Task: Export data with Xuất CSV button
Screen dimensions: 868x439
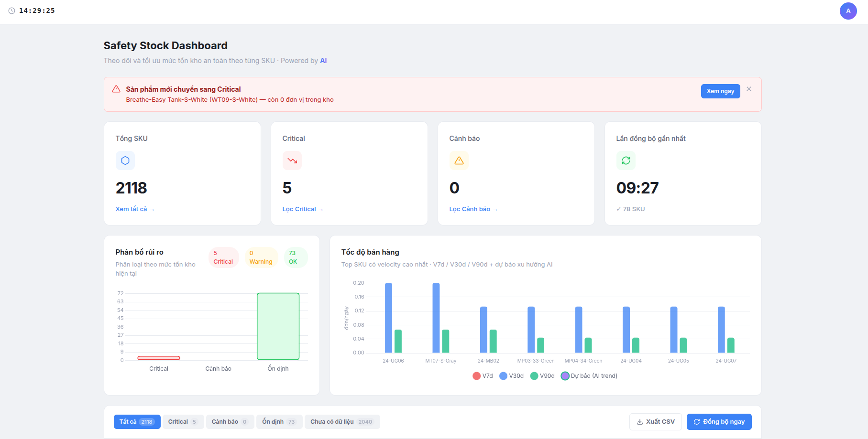Action: pyautogui.click(x=655, y=422)
